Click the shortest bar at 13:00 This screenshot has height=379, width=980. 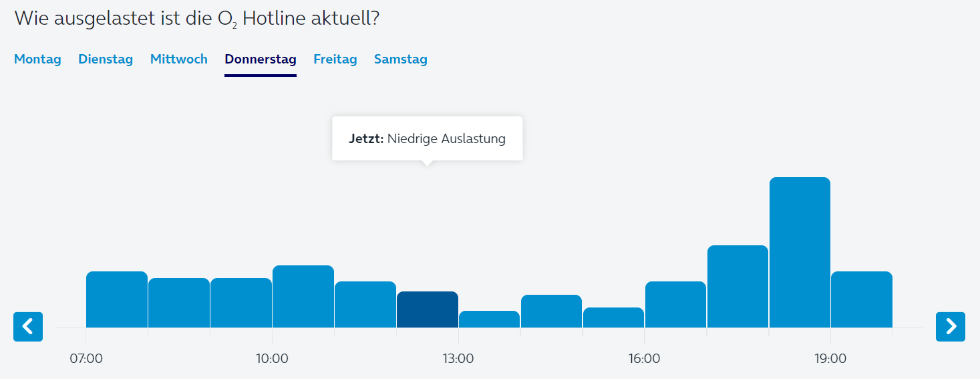tap(489, 320)
